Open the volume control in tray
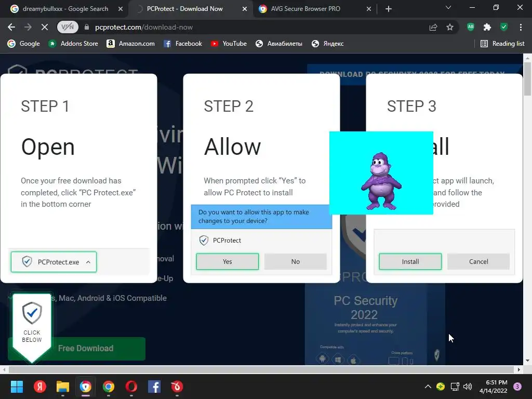532x399 pixels. tap(468, 387)
